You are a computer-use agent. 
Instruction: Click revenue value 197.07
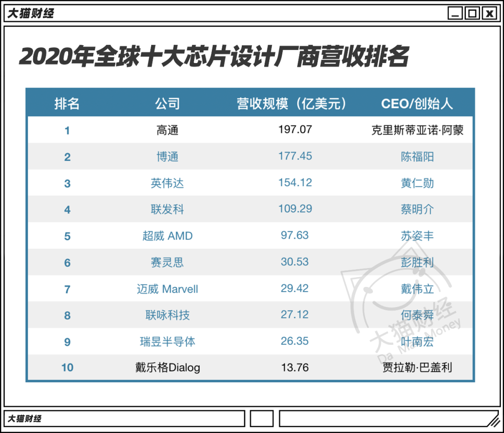[295, 130]
